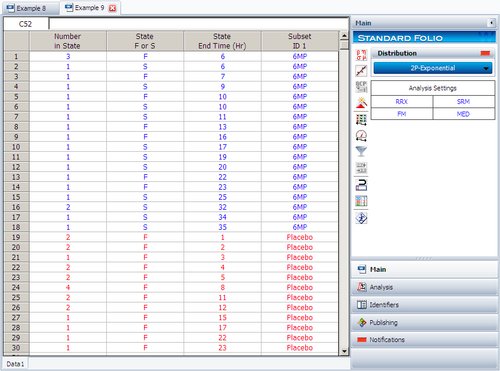
Task: Click the scrollbar down arrow
Action: click(344, 351)
